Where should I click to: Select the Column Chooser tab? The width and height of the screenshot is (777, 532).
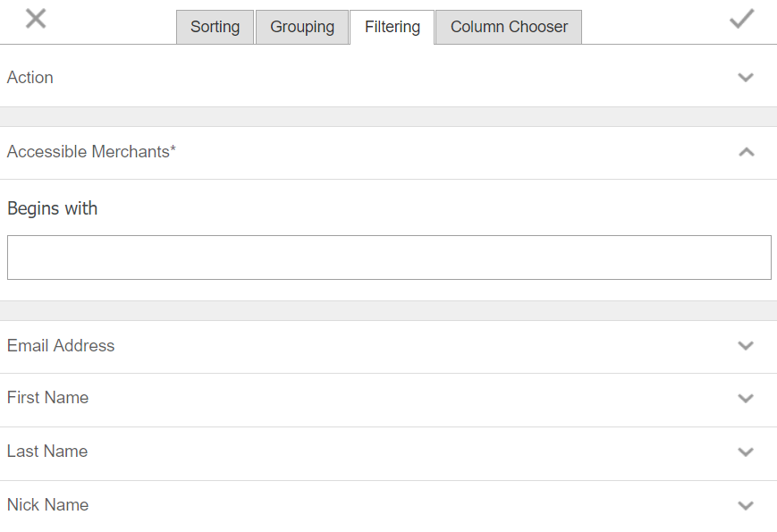coord(509,27)
